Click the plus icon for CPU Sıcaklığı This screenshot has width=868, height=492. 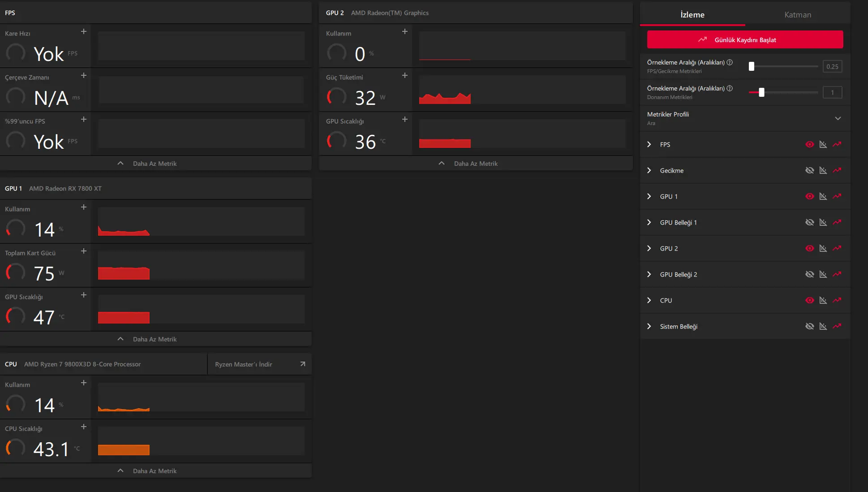tap(84, 427)
